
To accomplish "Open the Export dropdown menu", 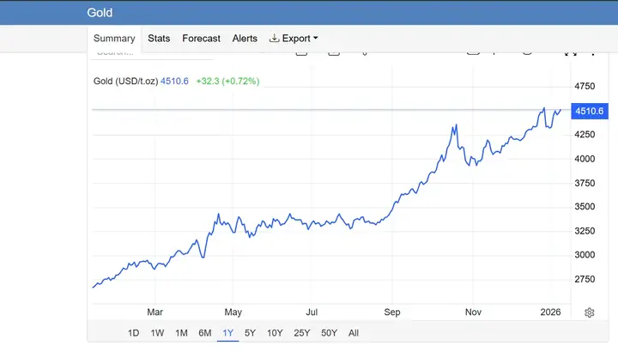I will [294, 39].
